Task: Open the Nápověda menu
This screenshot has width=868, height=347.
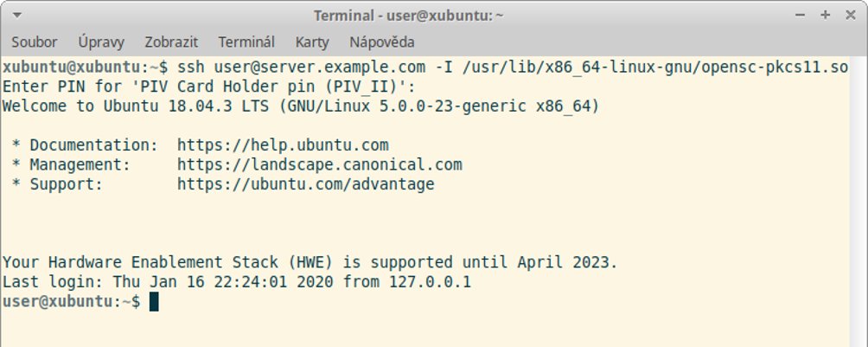Action: pos(382,42)
